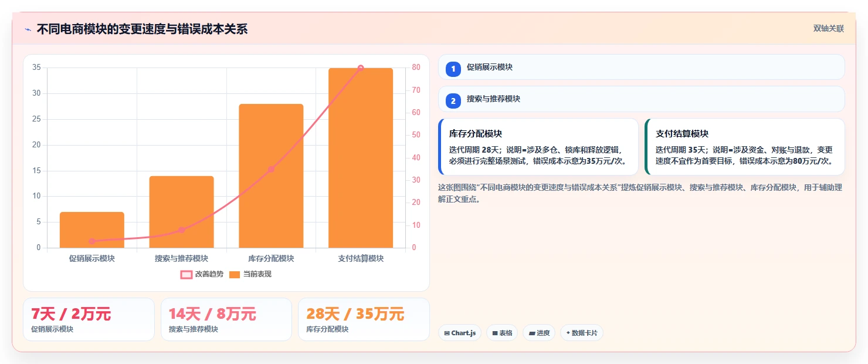Image resolution: width=868 pixels, height=364 pixels.
Task: Click the x-axis label 促销展示模块
Action: (x=92, y=258)
